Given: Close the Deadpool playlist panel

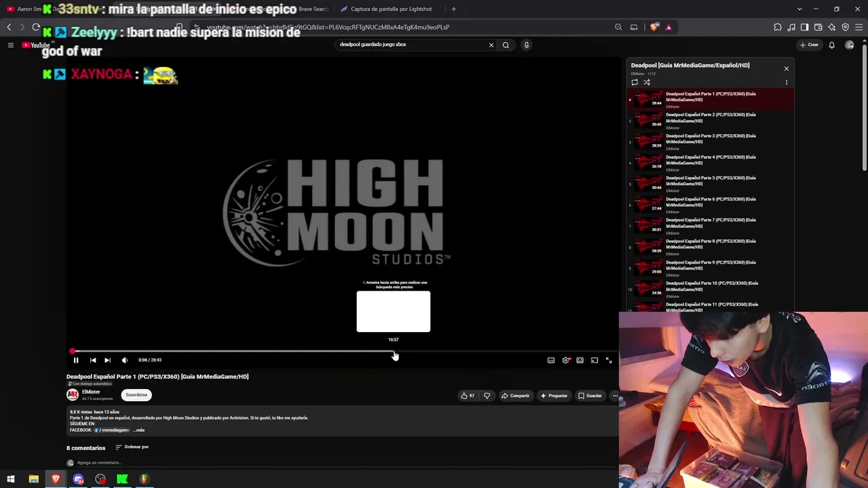Looking at the screenshot, I should pos(787,68).
